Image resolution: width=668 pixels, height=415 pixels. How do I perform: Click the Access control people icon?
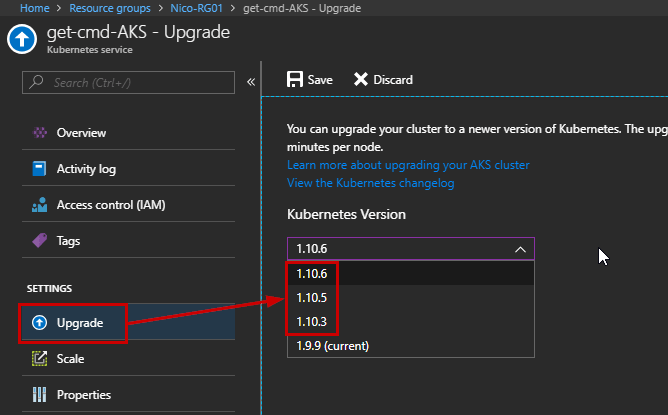40,205
